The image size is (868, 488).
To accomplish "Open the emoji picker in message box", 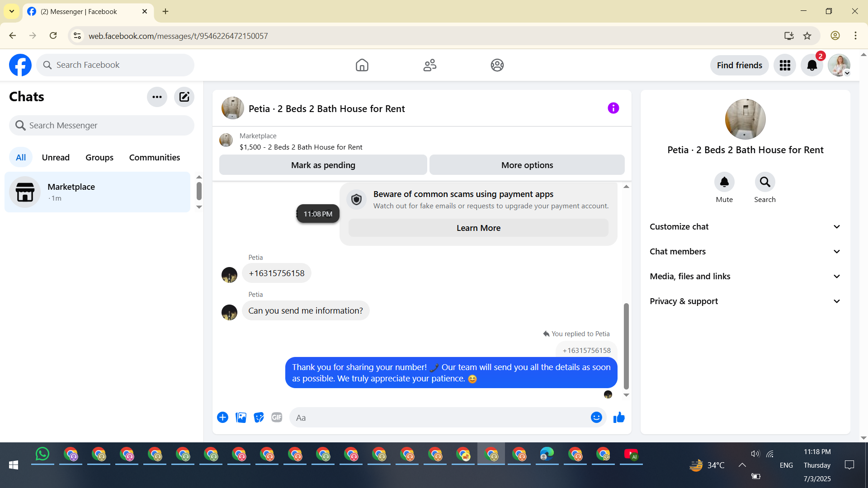I will pos(596,418).
